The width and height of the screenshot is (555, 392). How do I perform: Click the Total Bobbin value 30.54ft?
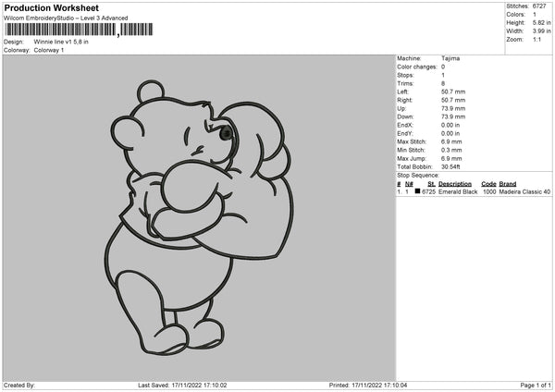click(x=450, y=167)
